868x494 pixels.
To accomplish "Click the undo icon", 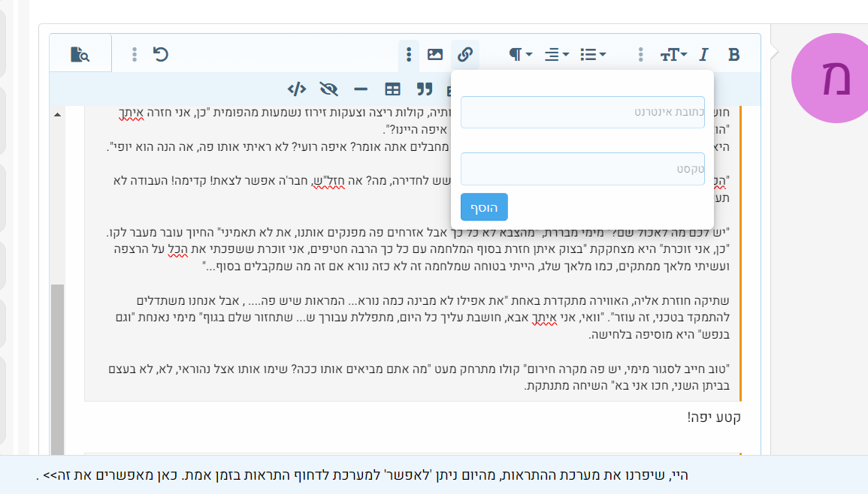I will 161,54.
